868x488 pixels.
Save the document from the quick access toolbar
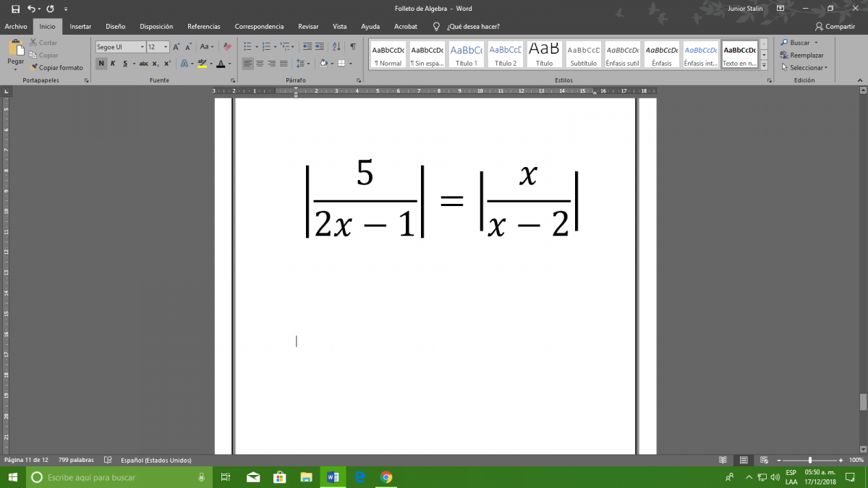tap(15, 9)
